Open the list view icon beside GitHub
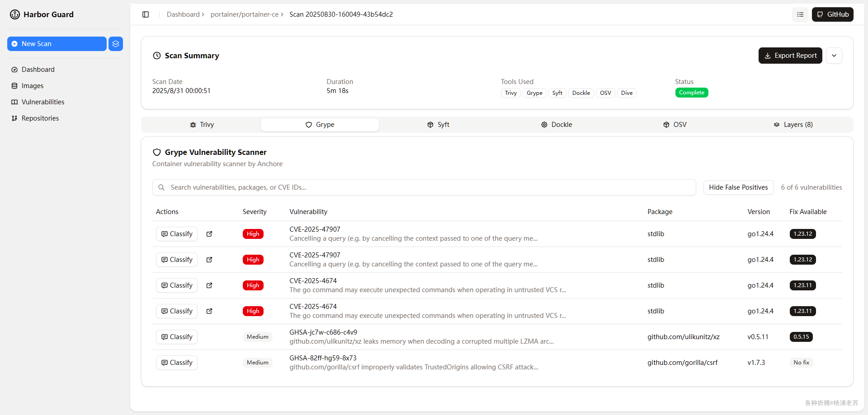 [800, 14]
